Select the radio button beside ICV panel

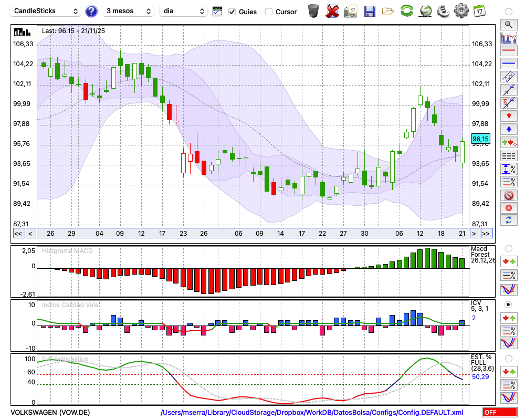(x=508, y=304)
